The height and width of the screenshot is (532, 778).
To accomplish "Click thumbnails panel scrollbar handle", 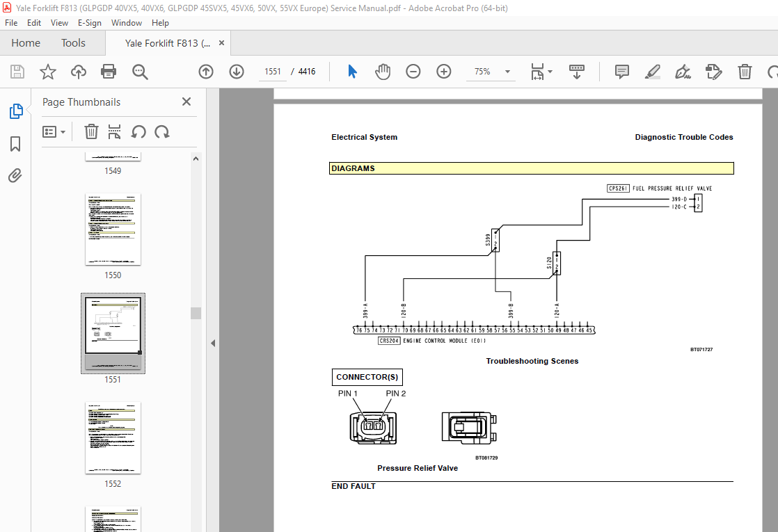I will coord(196,314).
